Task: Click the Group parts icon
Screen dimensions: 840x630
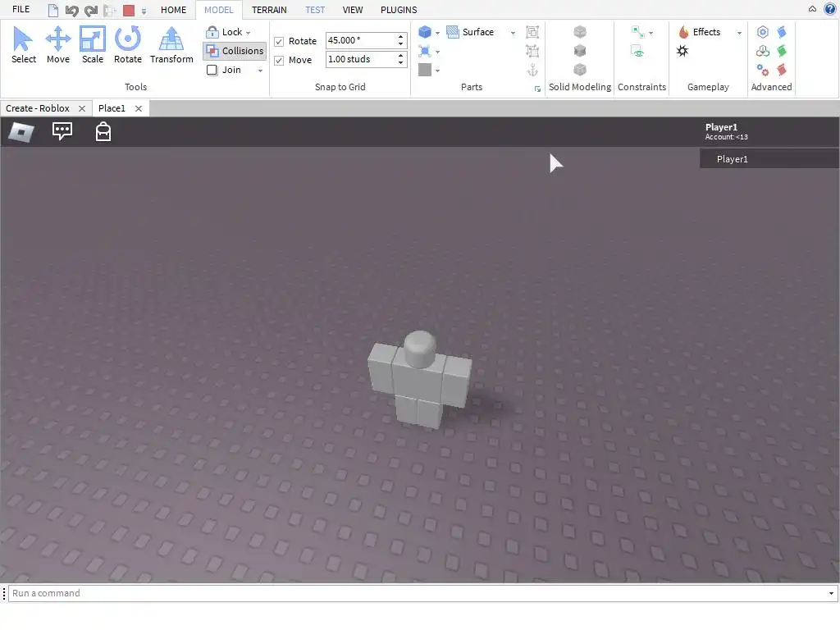Action: point(532,32)
